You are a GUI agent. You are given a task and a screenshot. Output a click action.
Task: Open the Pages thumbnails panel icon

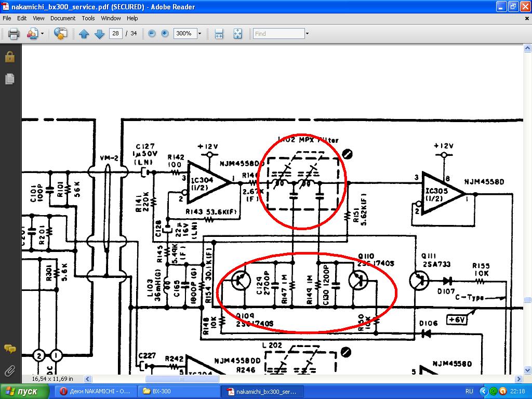pyautogui.click(x=9, y=78)
